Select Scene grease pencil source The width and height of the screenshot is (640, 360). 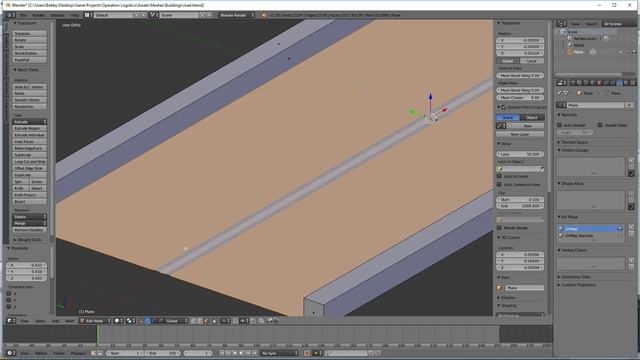(x=508, y=118)
